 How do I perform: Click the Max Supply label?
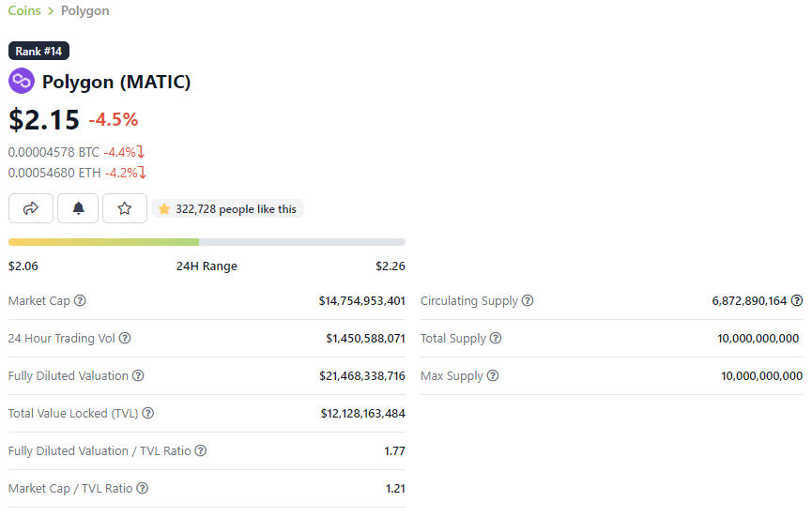tap(452, 375)
